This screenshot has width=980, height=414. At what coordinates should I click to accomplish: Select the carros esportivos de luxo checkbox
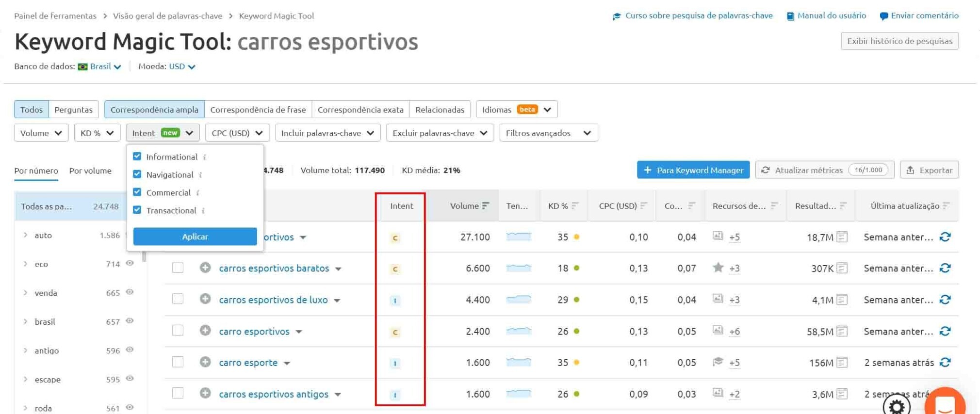[x=178, y=299]
